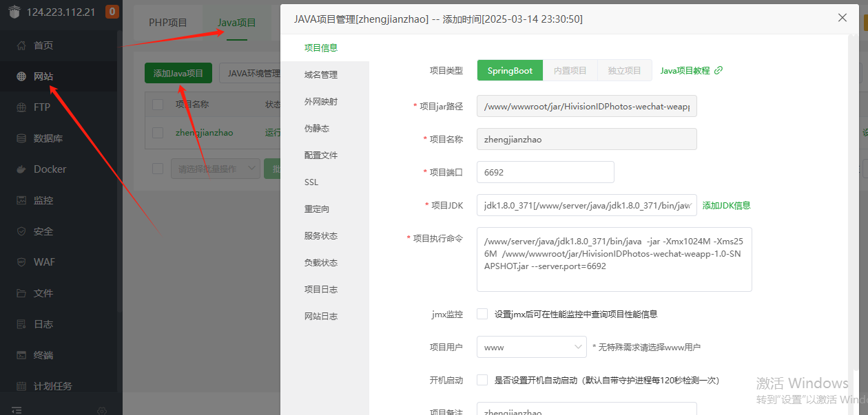868x415 pixels.
Task: Tick the checkbox beside 请选择批量操作
Action: [x=158, y=169]
